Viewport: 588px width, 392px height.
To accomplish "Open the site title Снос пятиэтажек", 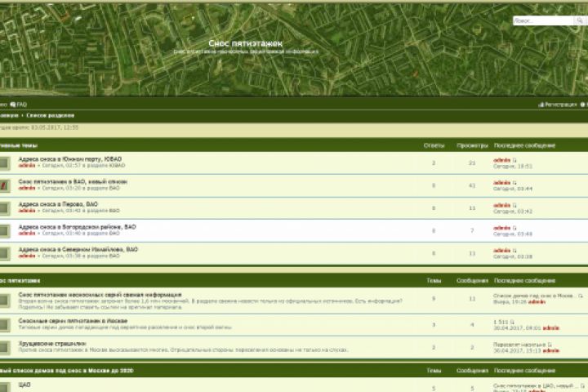I will click(x=245, y=43).
